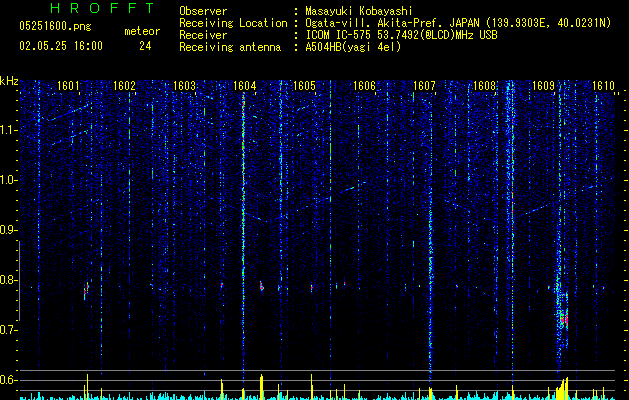Click the A504HB(yagi 4el) antenna text
This screenshot has height=400, width=629.
(353, 47)
